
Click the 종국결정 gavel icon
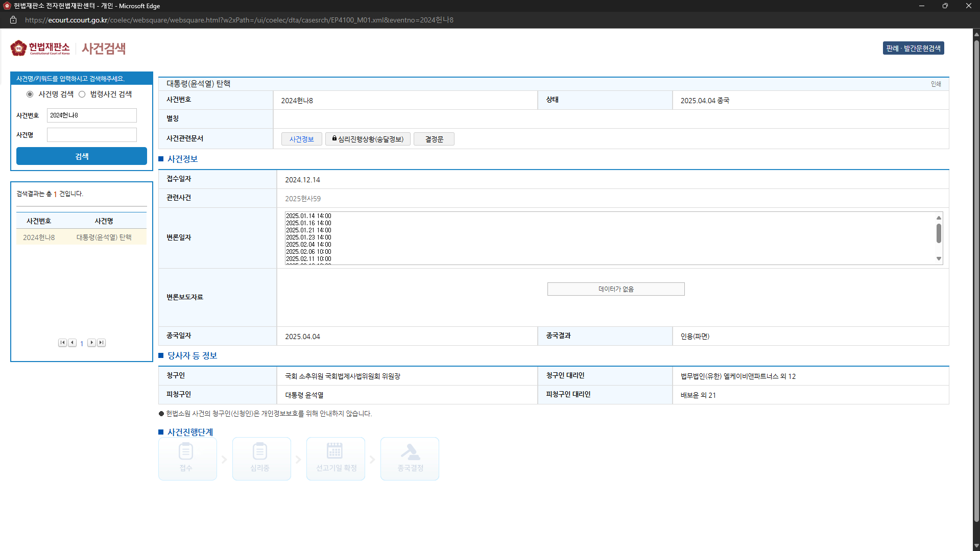[410, 452]
